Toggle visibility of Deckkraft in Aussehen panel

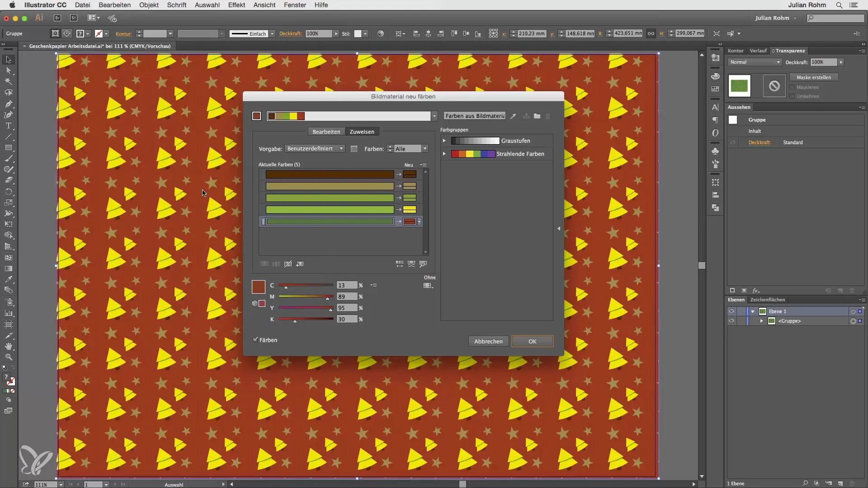733,142
